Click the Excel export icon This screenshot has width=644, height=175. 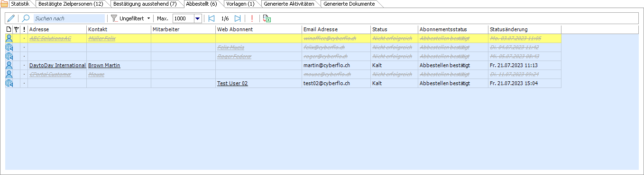[x=267, y=18]
